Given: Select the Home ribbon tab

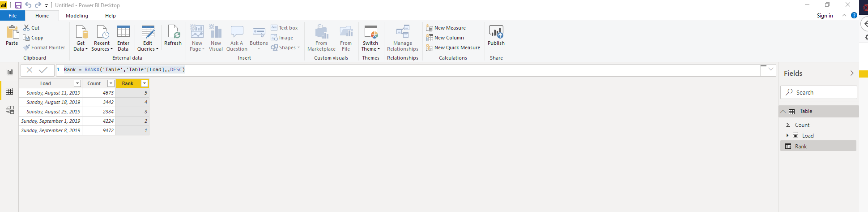Looking at the screenshot, I should [x=42, y=16].
